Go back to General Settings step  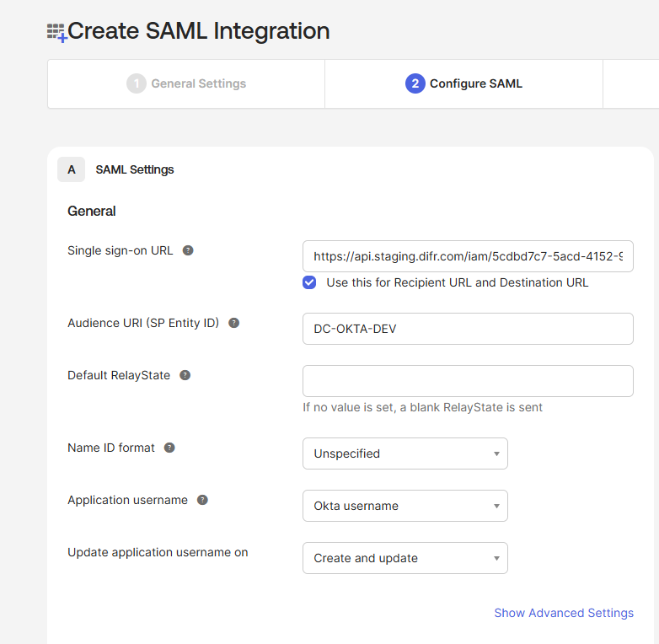[186, 83]
